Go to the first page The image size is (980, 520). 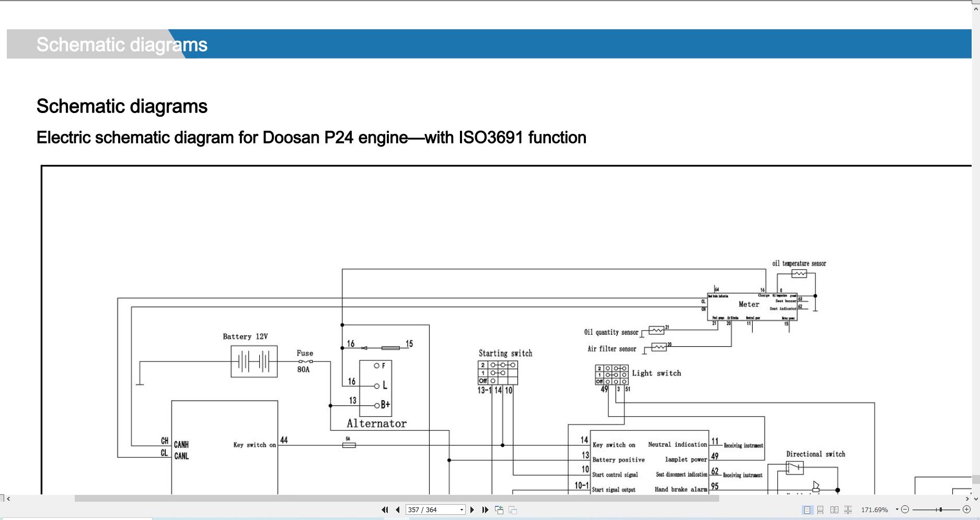click(385, 510)
